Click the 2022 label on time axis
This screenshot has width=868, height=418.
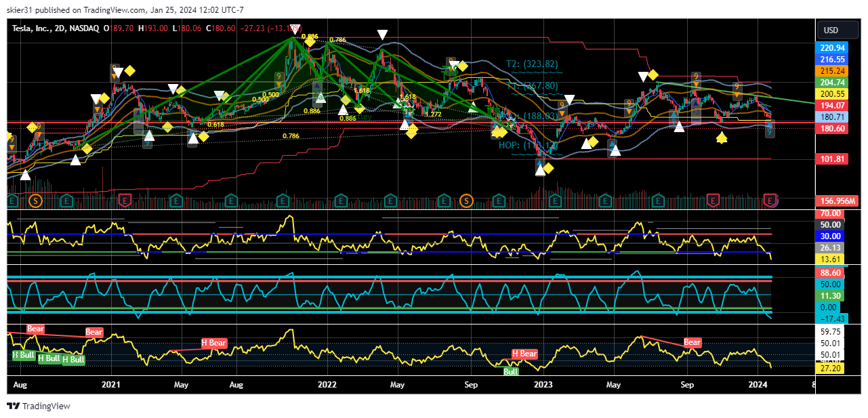pos(327,385)
